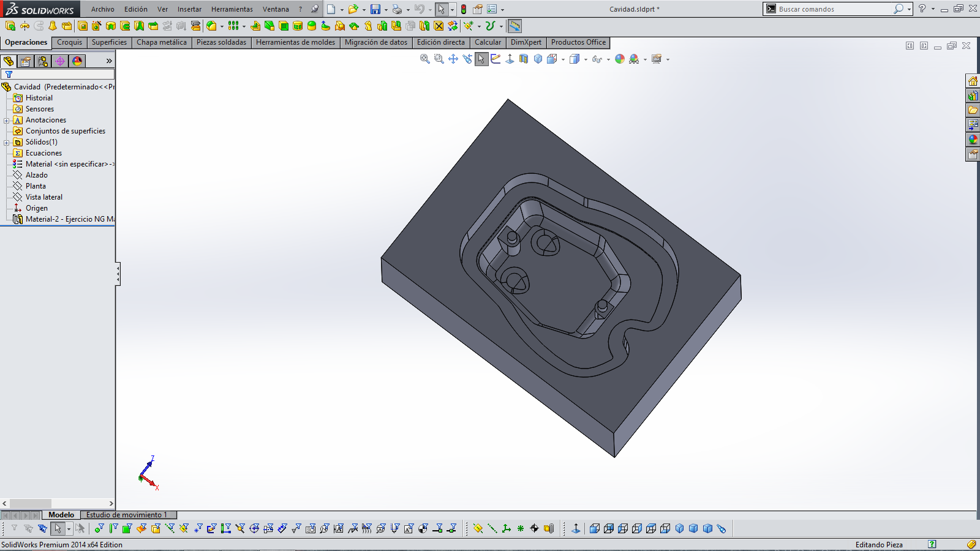Open SolidWorks Resources in task pane
Viewport: 980px width, 551px height.
pyautogui.click(x=973, y=81)
